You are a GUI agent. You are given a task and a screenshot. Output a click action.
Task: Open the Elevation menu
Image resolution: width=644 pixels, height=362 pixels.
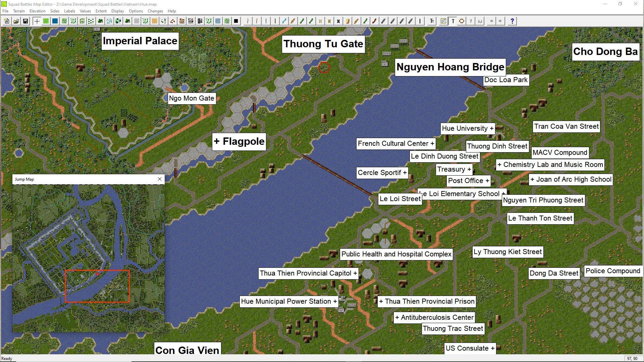(x=37, y=11)
